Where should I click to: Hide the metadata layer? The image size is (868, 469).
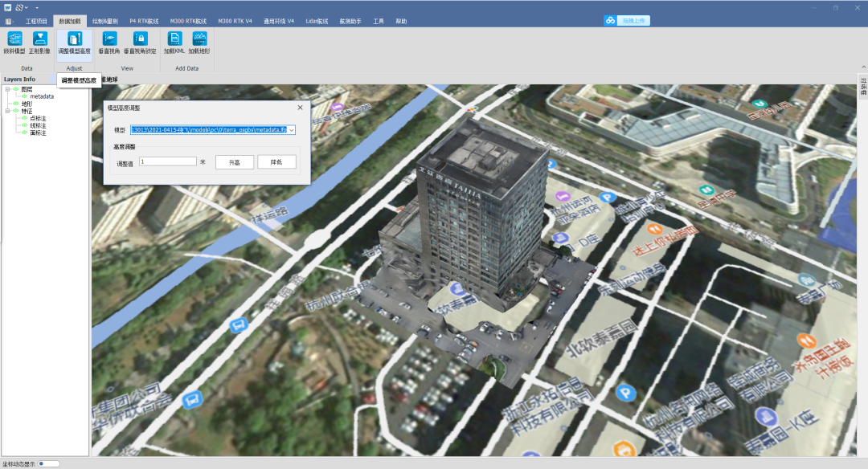25,96
